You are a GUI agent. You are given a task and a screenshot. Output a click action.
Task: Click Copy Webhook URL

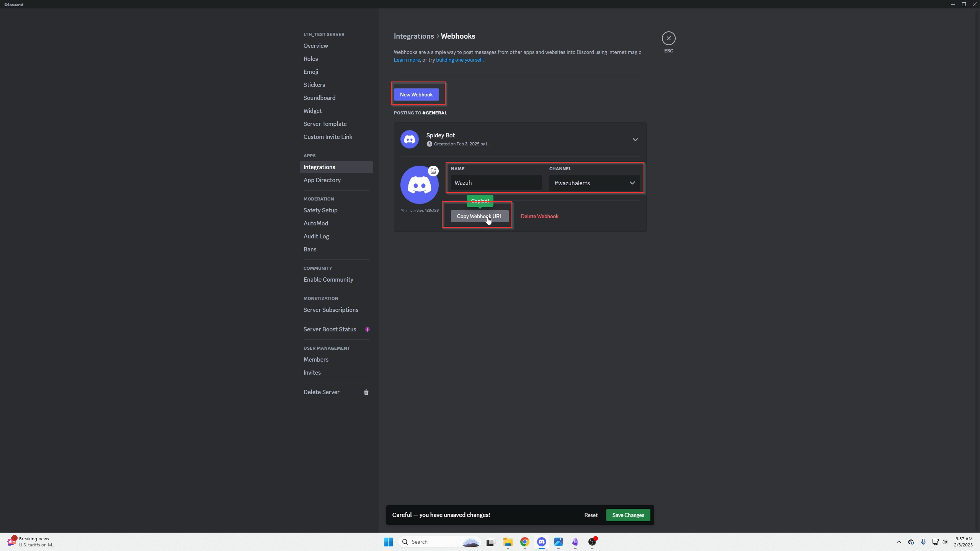pyautogui.click(x=479, y=216)
